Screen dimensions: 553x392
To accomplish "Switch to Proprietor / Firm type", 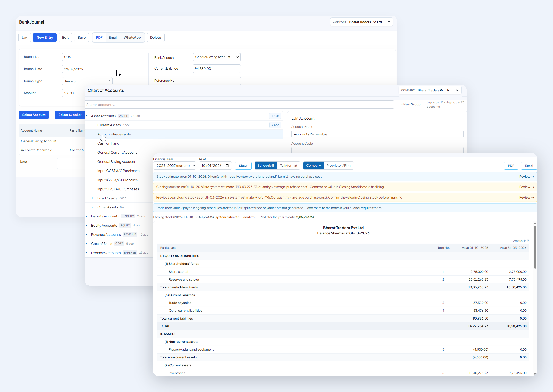I will pos(338,166).
